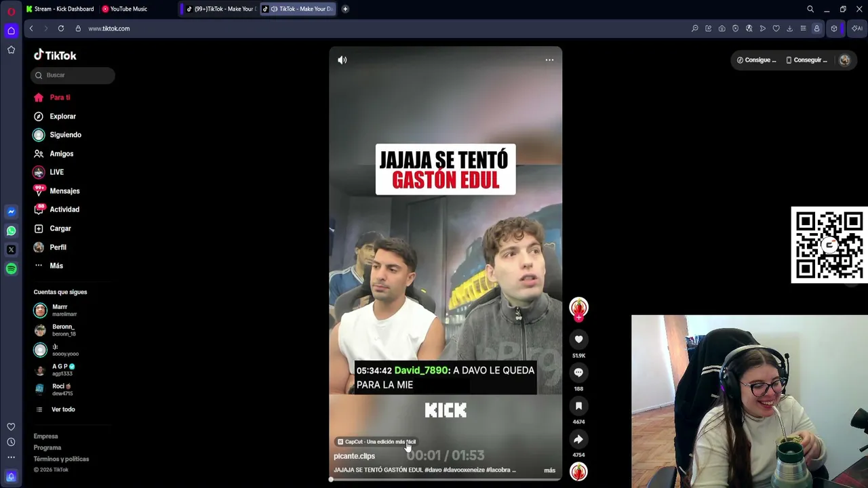Open the video comments bubble icon

click(x=578, y=372)
